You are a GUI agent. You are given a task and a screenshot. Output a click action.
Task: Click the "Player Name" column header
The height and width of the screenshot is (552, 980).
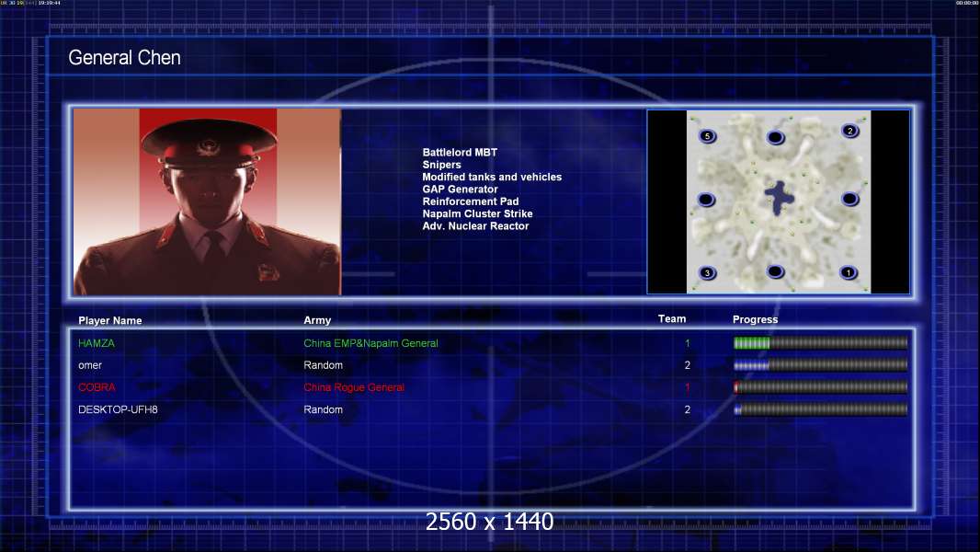point(110,321)
